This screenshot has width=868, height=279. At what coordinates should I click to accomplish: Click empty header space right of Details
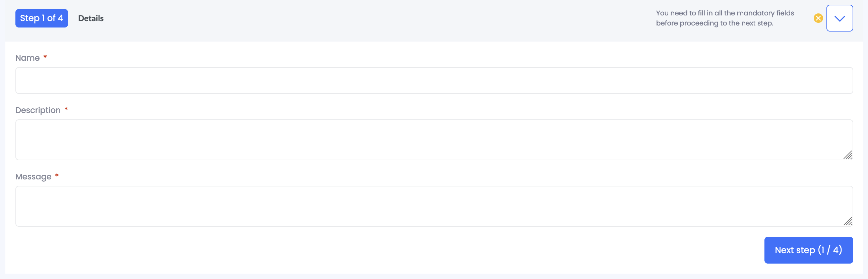(371, 18)
